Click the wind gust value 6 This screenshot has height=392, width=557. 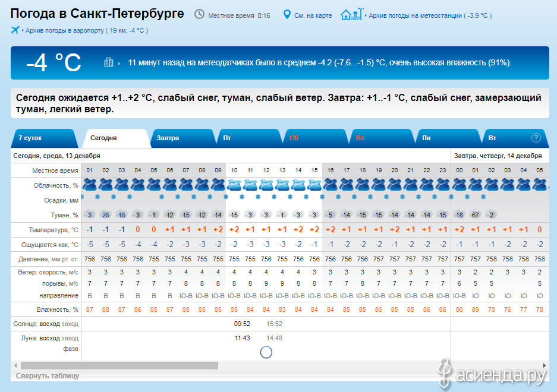tap(460, 283)
